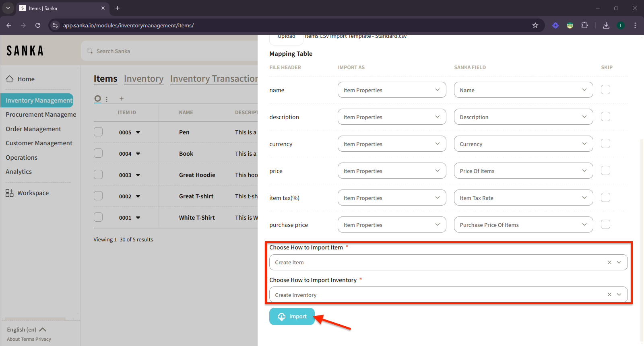
Task: Enable skip checkbox for purchase price row
Action: click(605, 224)
